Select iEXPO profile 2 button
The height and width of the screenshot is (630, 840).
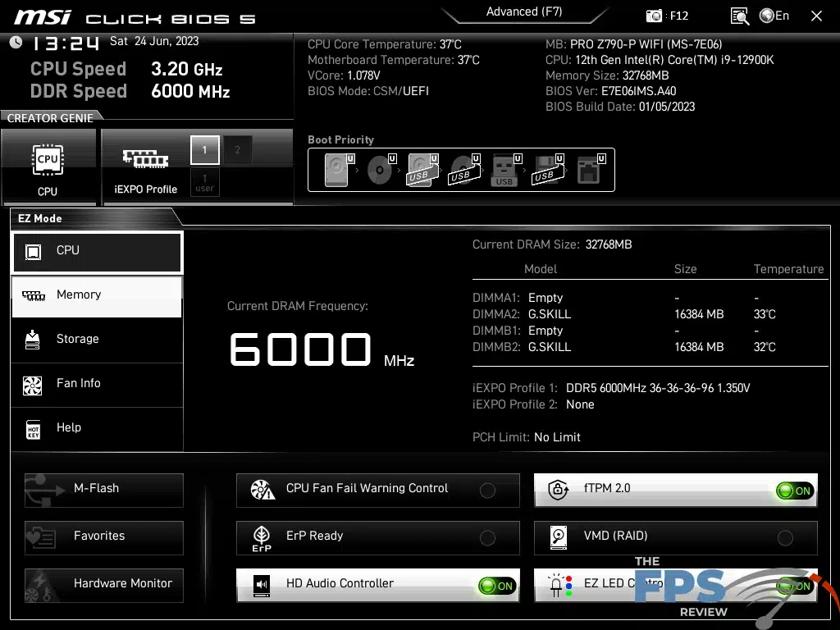[x=237, y=150]
